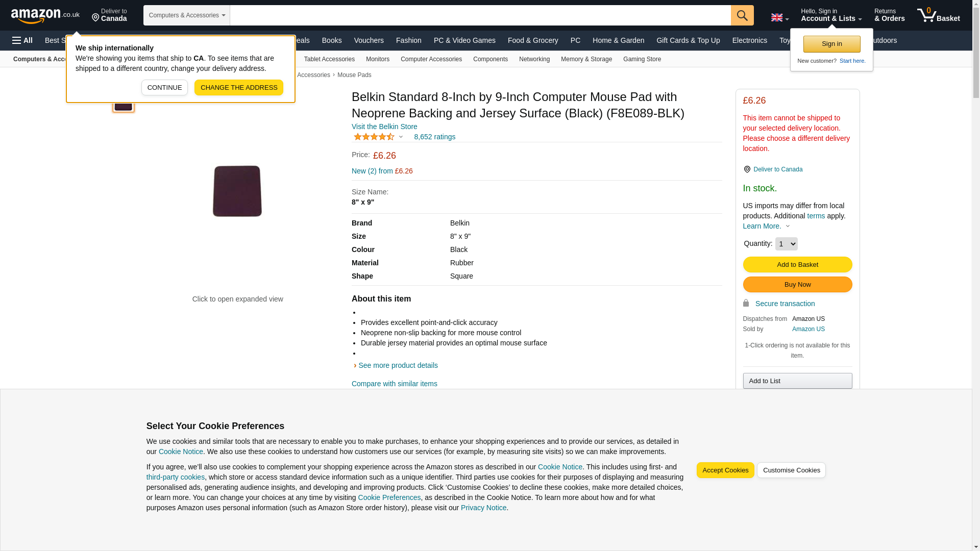The image size is (980, 551).
Task: Open the Visit the Belkin Store link
Action: pyautogui.click(x=384, y=127)
